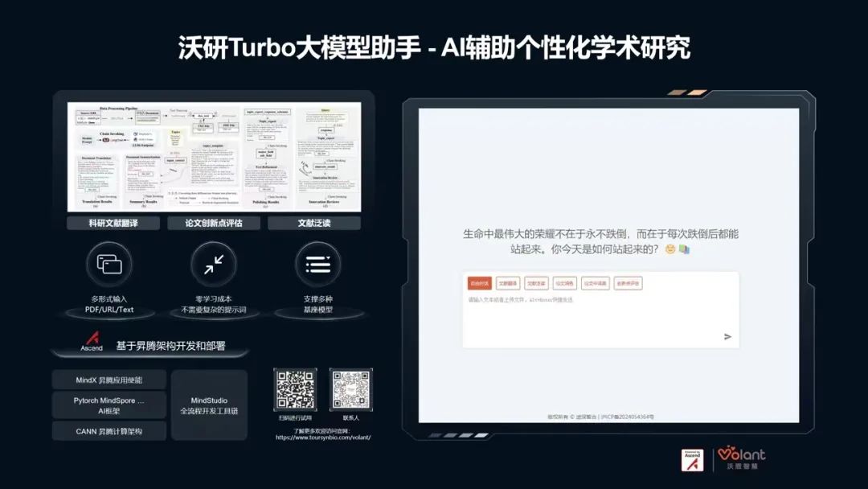The width and height of the screenshot is (868, 489).
Task: Click the 多形式输入 PDF/URL/Text caption
Action: tap(109, 304)
